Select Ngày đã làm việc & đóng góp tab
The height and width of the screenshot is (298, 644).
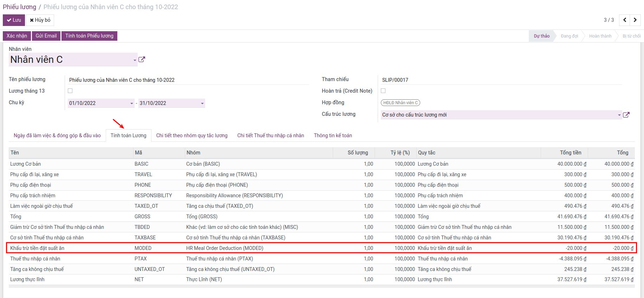(x=57, y=135)
